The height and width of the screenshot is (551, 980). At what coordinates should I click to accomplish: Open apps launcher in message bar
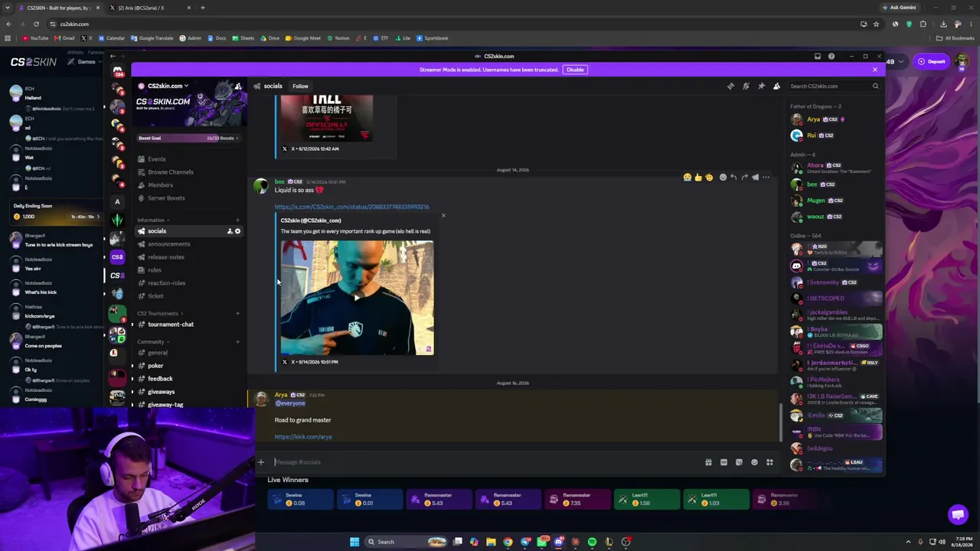click(x=769, y=462)
